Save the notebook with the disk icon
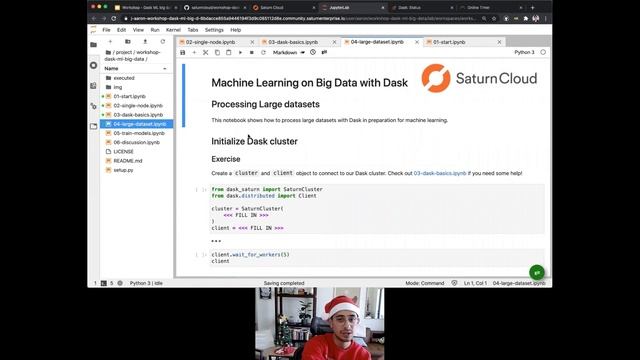This screenshot has width=640, height=360. (x=183, y=53)
